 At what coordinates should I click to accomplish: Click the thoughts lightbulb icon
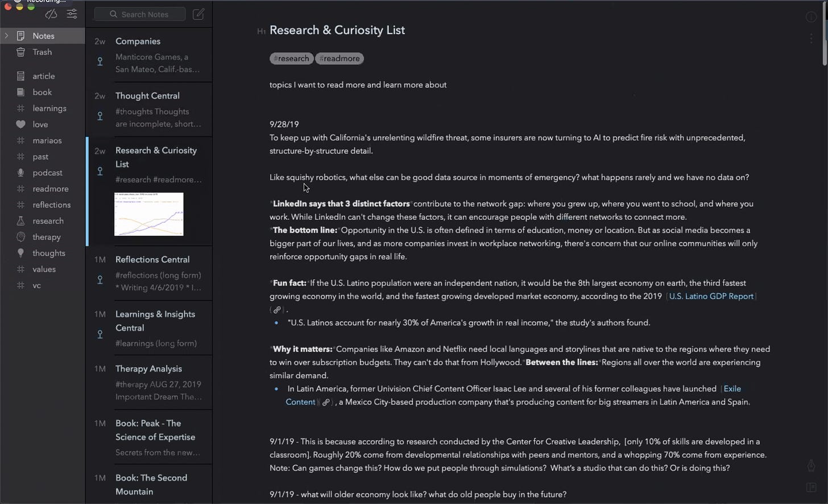[20, 253]
